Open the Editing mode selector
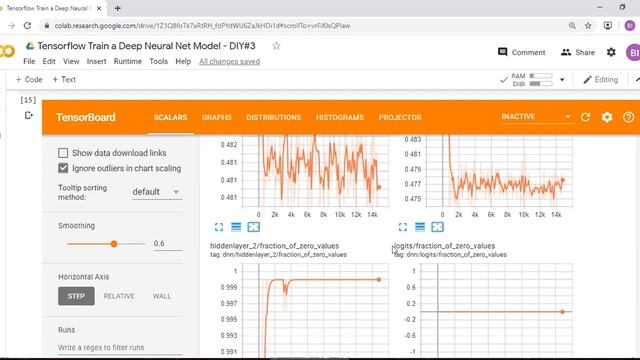 [x=600, y=80]
